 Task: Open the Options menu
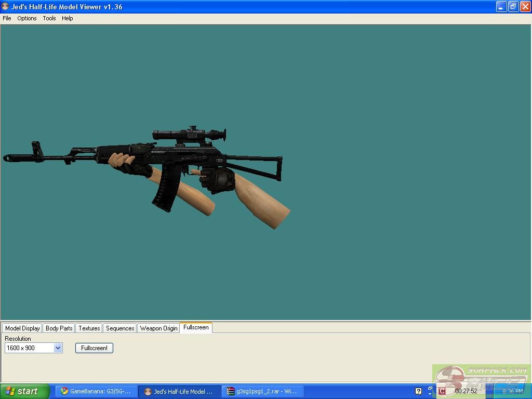point(27,18)
